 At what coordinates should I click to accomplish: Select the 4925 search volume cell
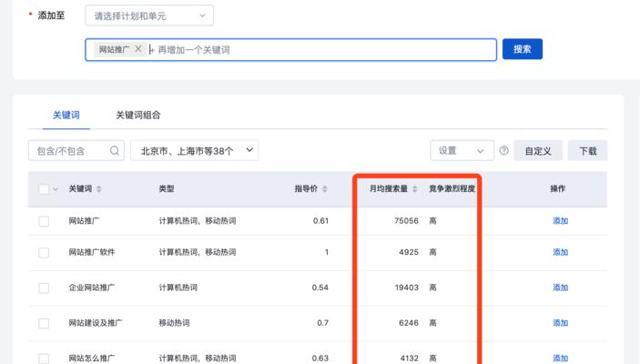409,252
